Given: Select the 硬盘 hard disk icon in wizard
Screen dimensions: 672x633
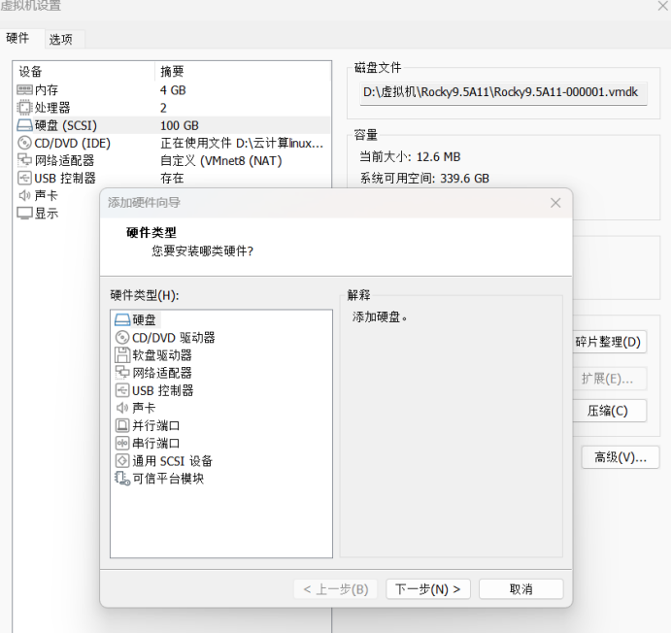Looking at the screenshot, I should click(122, 319).
